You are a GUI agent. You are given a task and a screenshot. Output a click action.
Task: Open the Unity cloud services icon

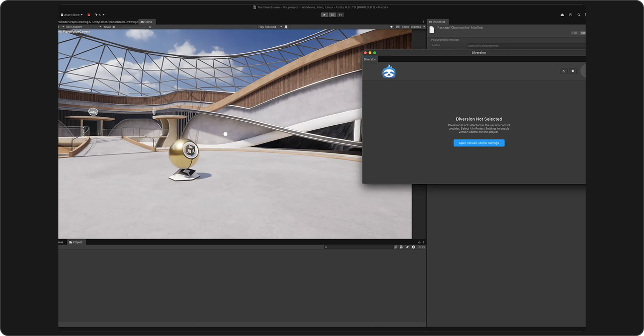[x=562, y=15]
